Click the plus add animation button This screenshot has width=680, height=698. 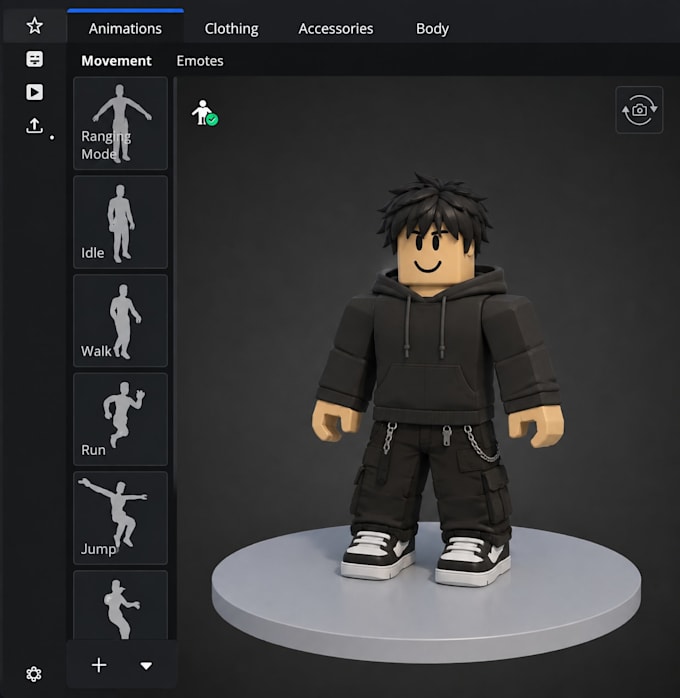tap(99, 666)
